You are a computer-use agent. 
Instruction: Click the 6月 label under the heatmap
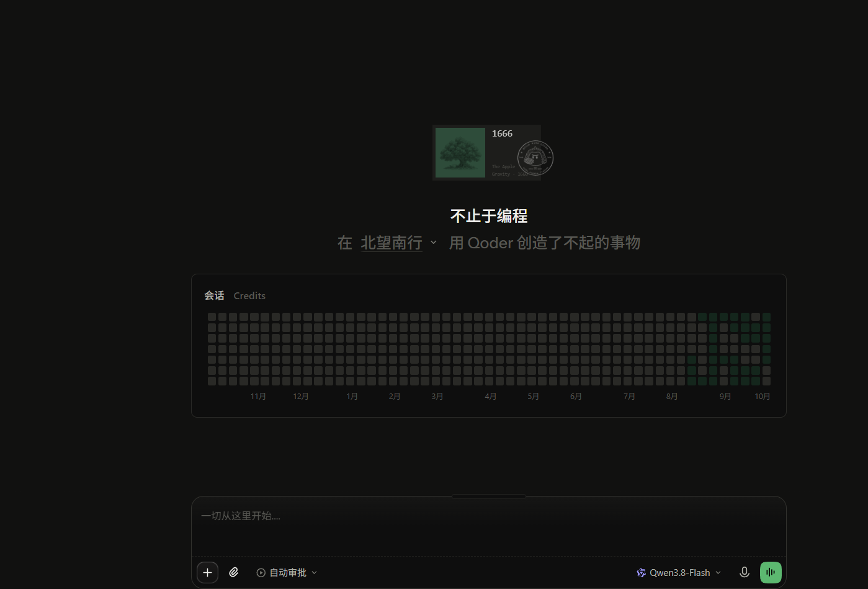tap(576, 397)
